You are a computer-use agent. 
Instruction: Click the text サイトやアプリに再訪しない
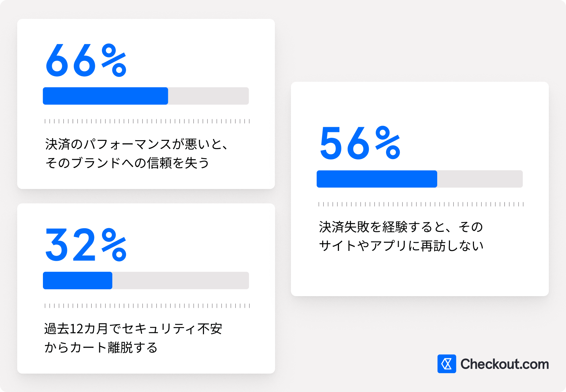pyautogui.click(x=401, y=246)
